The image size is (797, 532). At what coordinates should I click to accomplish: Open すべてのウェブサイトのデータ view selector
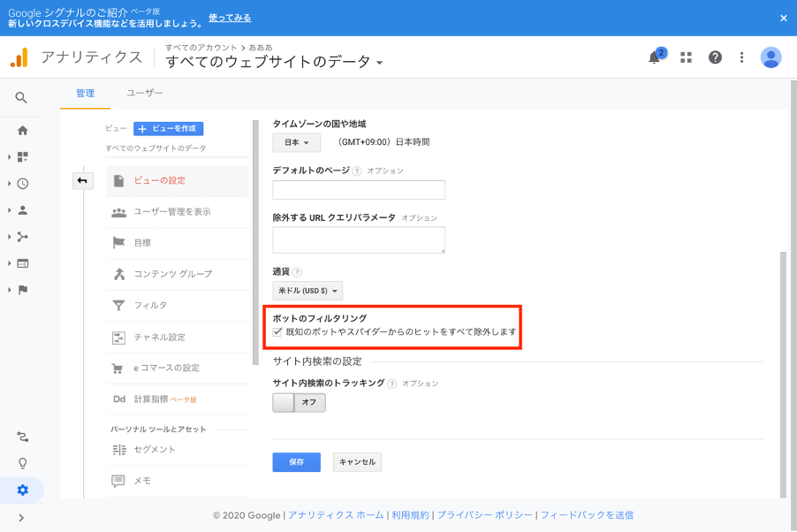274,62
